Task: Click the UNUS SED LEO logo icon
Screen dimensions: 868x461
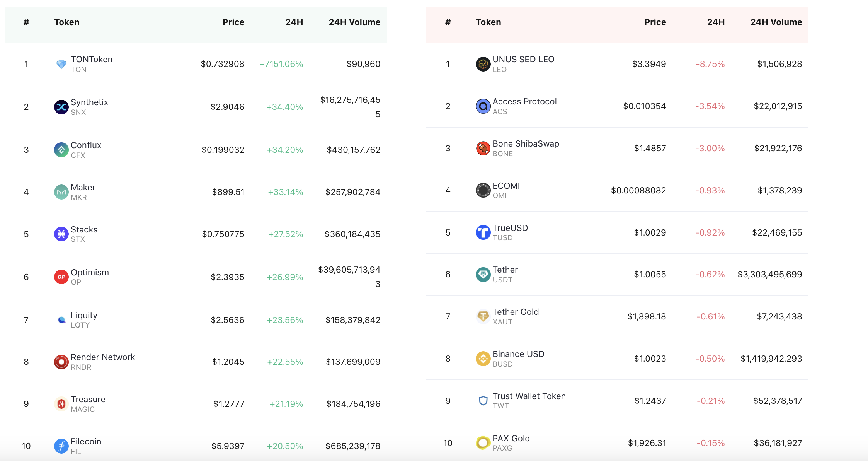Action: click(x=483, y=64)
